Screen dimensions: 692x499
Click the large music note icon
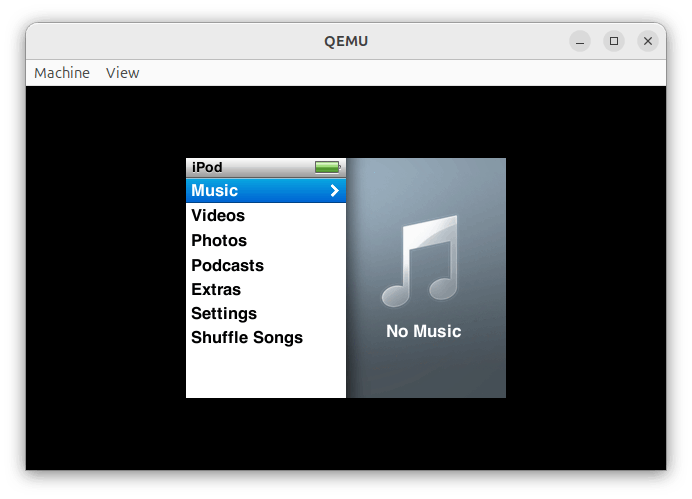pyautogui.click(x=420, y=261)
